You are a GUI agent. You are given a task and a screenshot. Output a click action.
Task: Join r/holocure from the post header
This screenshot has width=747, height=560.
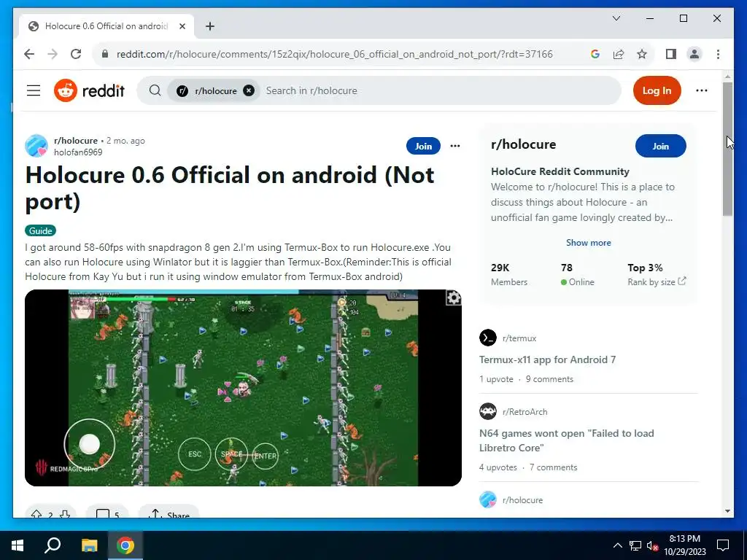pyautogui.click(x=423, y=146)
